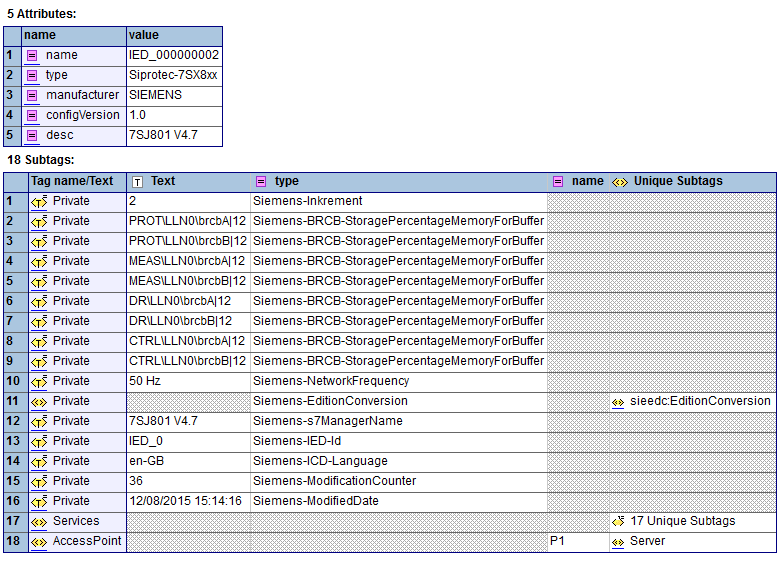This screenshot has width=784, height=561.
Task: Click the tag icon of subtag row 1 Private
Action: pos(39,202)
